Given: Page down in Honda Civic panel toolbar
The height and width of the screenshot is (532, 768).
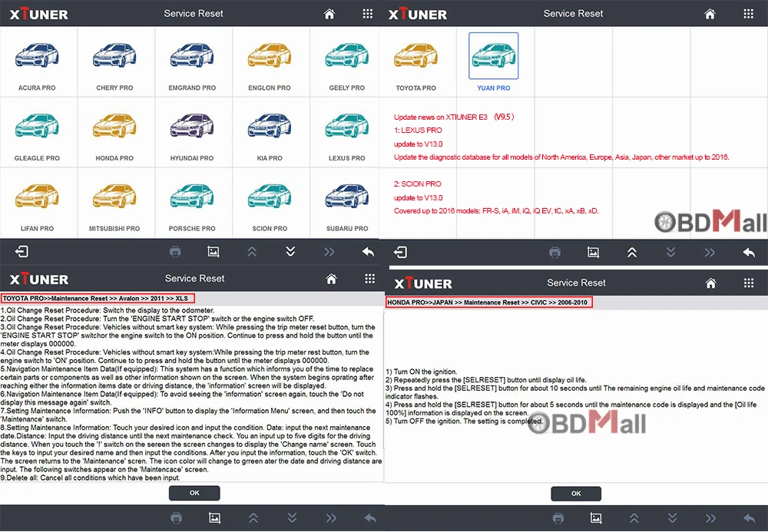Looking at the screenshot, I should 673,518.
